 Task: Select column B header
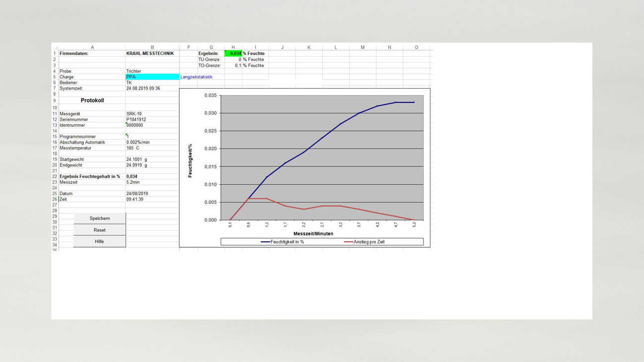pos(152,48)
